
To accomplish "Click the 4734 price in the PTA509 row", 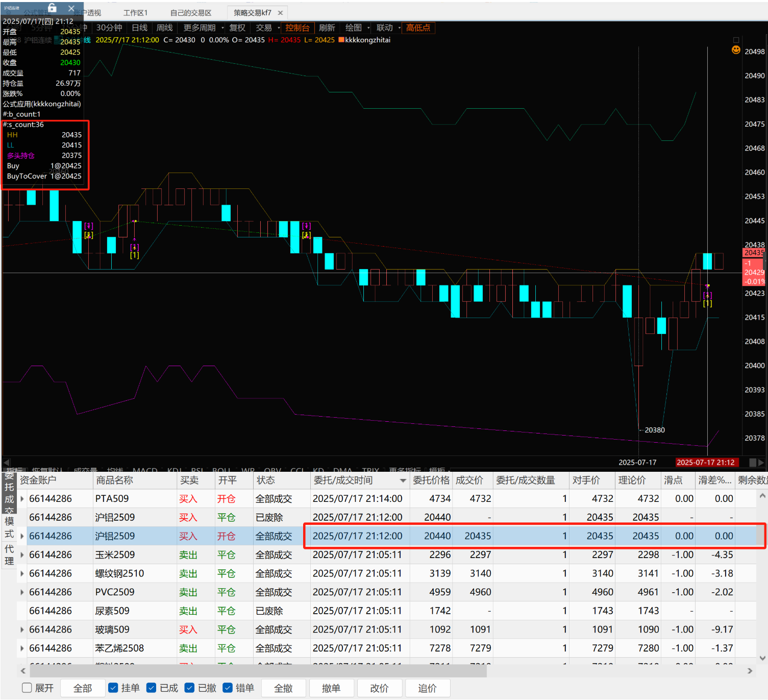I will point(440,499).
